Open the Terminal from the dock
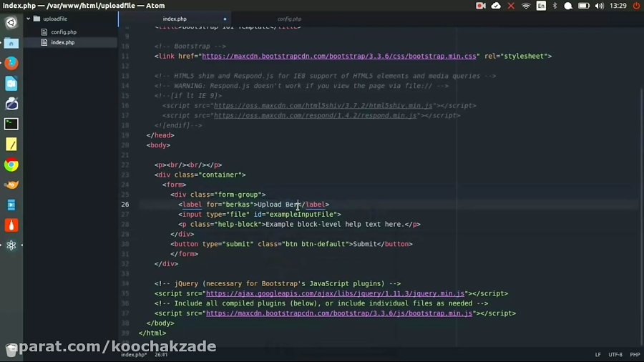This screenshot has height=362, width=644. (11, 124)
